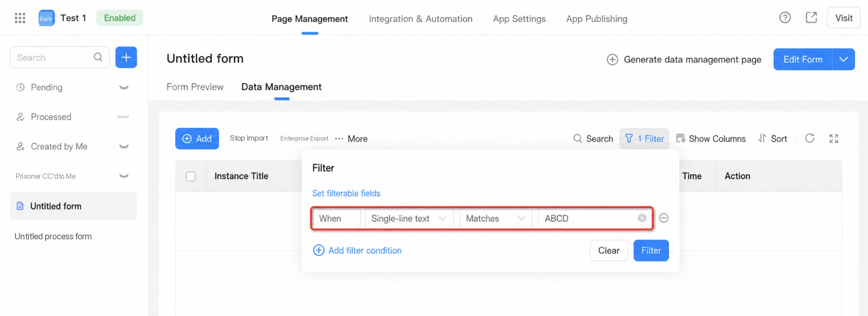Clear the ABCD filter value
Image resolution: width=868 pixels, height=316 pixels.
(642, 218)
